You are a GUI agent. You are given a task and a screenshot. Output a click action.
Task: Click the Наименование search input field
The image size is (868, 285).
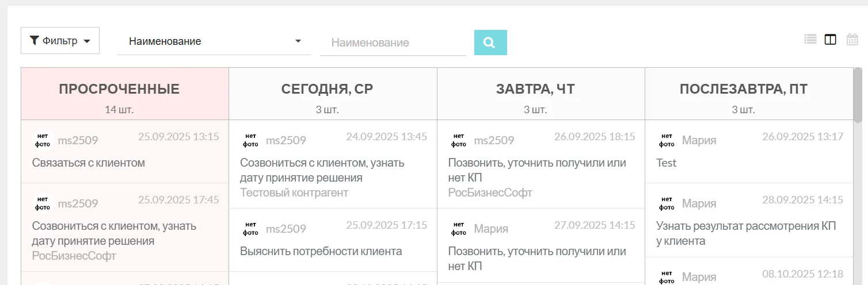[392, 43]
